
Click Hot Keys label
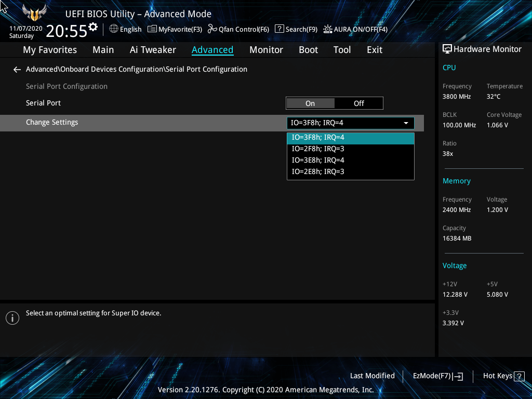(x=498, y=376)
